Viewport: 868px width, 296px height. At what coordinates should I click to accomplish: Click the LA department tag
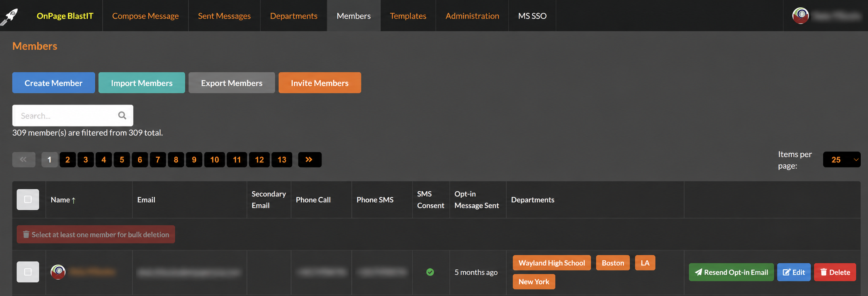(645, 263)
